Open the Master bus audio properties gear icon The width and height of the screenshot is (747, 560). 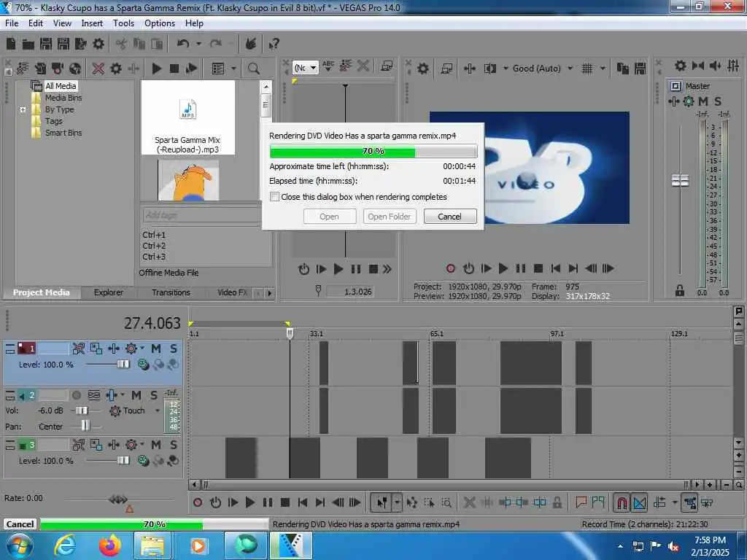pos(681,66)
